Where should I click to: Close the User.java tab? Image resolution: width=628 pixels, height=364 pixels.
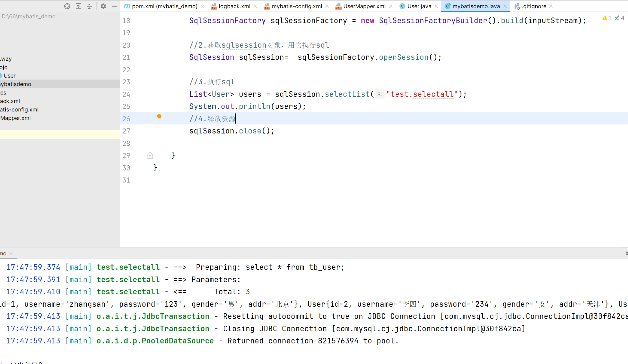click(436, 6)
